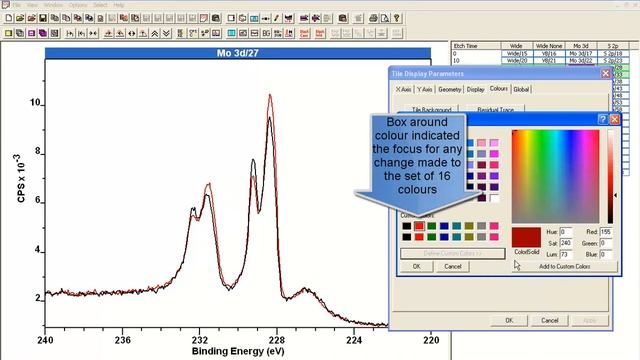
Task: Click the inward-pointing arrows toolbar icon
Action: [x=93, y=33]
